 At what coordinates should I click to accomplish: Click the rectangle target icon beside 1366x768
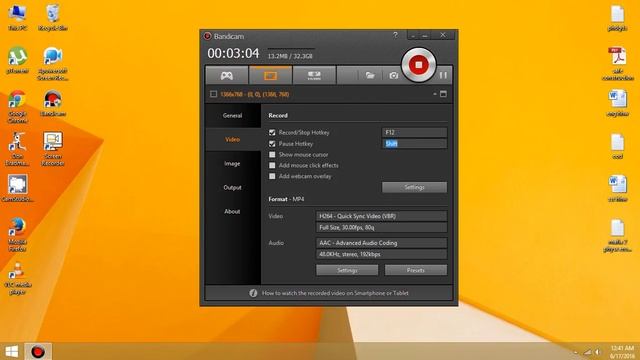click(x=213, y=94)
